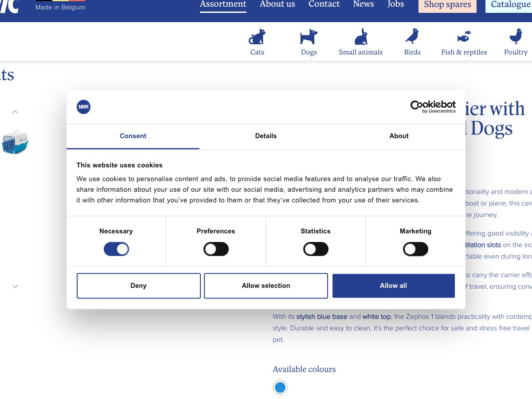Click the Cookiebot by Usercentrics logo
This screenshot has width=532, height=399.
[433, 107]
